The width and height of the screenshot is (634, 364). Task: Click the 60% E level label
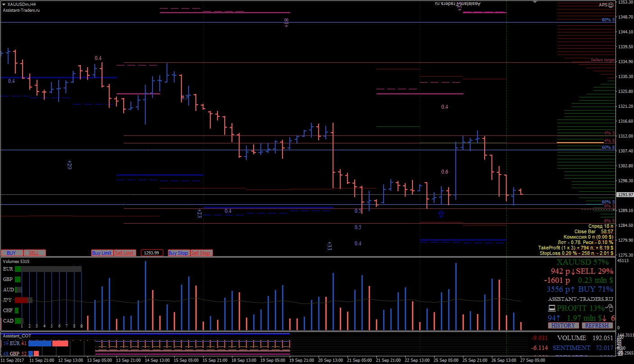[x=608, y=147]
